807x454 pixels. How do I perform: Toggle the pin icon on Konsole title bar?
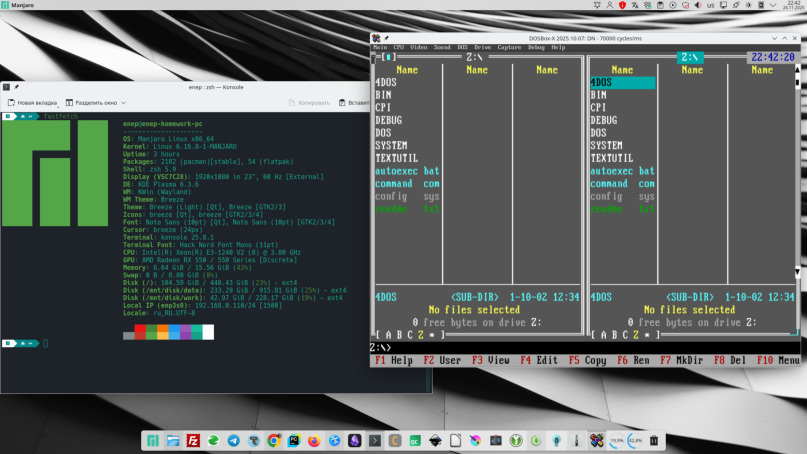[17, 87]
